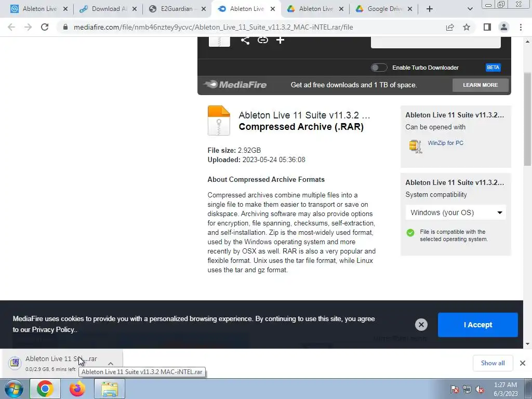Switch to the Ableton Live Google Drive tab

[x=311, y=9]
